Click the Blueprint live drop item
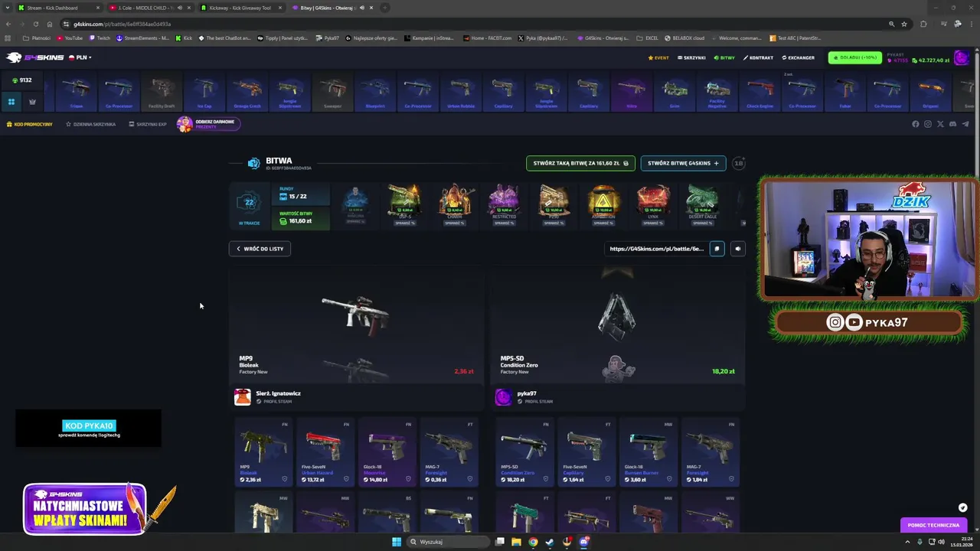This screenshot has height=551, width=980. (375, 92)
